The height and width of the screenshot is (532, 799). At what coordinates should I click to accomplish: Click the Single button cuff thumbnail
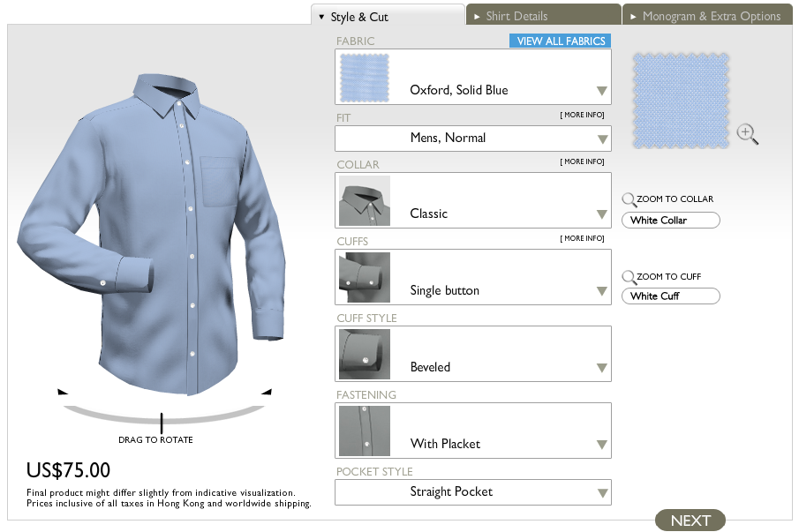(x=364, y=277)
